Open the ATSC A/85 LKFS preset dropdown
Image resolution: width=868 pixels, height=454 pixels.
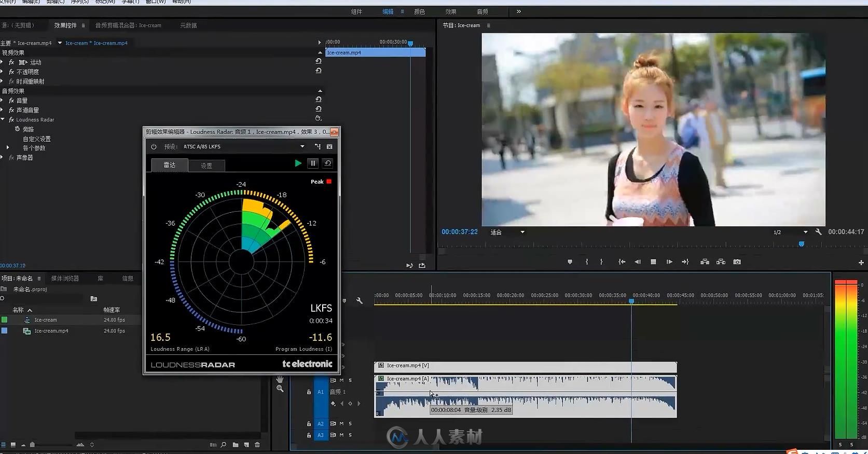pos(302,147)
